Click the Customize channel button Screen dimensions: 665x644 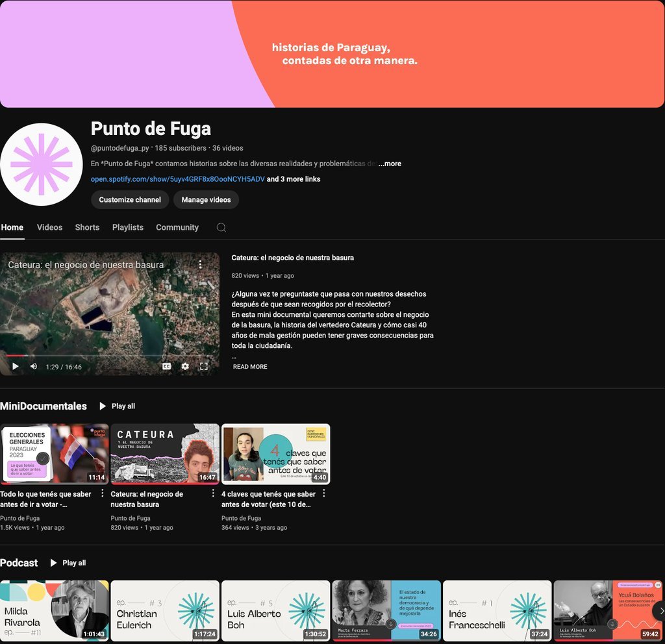tap(130, 200)
